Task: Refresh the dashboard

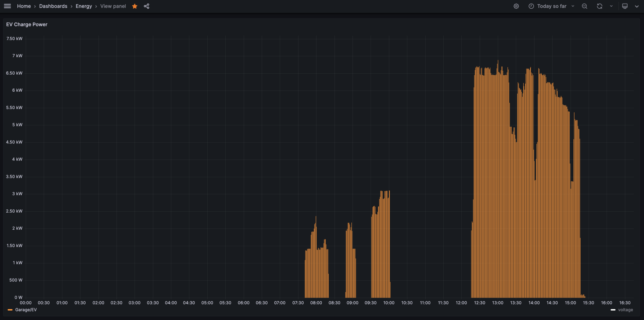Action: click(600, 6)
